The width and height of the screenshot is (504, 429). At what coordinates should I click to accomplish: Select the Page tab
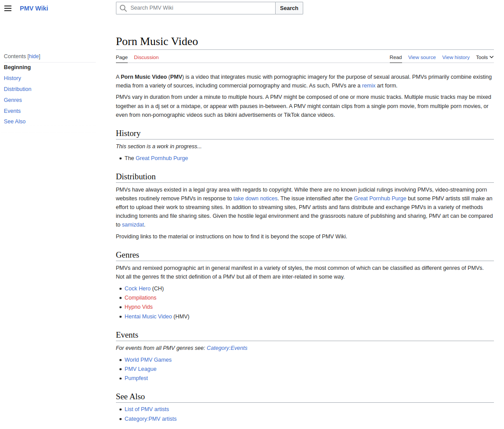(x=122, y=57)
